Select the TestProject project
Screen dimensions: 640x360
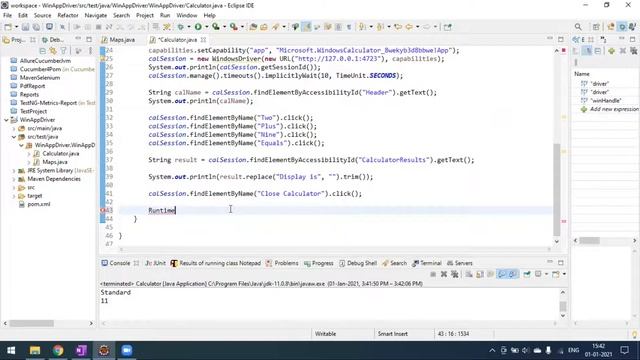tap(33, 111)
